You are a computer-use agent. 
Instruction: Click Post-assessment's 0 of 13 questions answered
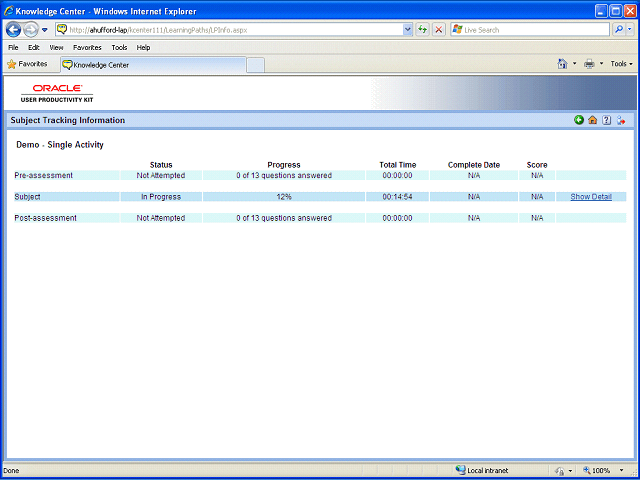[x=284, y=218]
